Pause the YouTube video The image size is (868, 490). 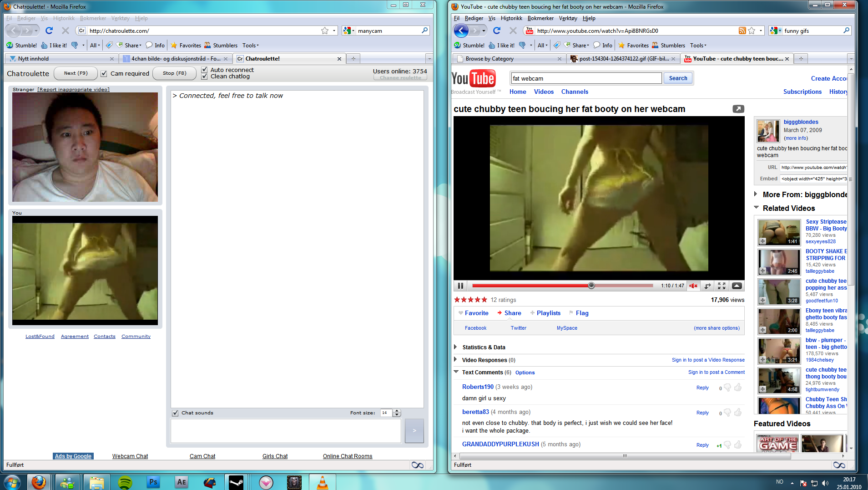460,286
